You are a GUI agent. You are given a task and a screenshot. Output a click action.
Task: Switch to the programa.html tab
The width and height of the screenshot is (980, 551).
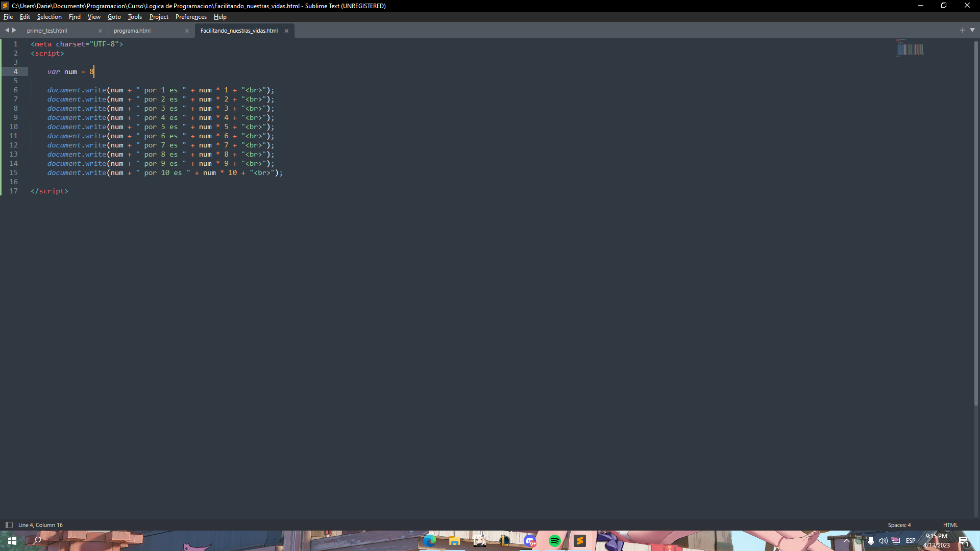click(132, 31)
